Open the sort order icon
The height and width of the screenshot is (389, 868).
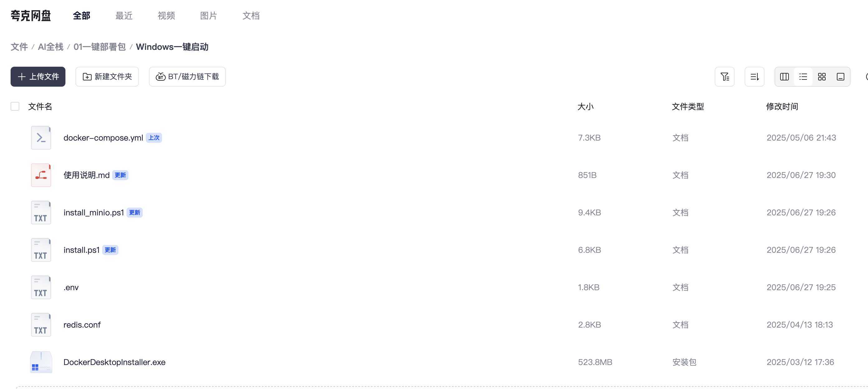[x=755, y=76]
